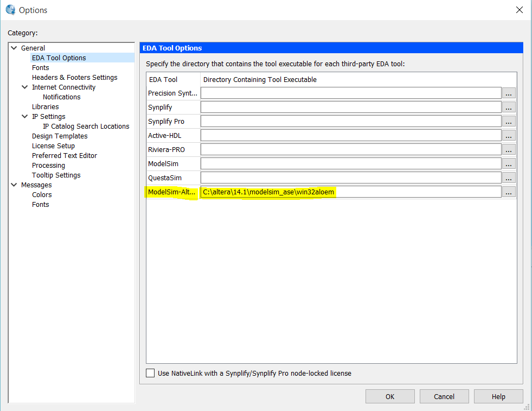Screen dimensions: 532x411
Task: Collapse the General category
Action: 14,48
